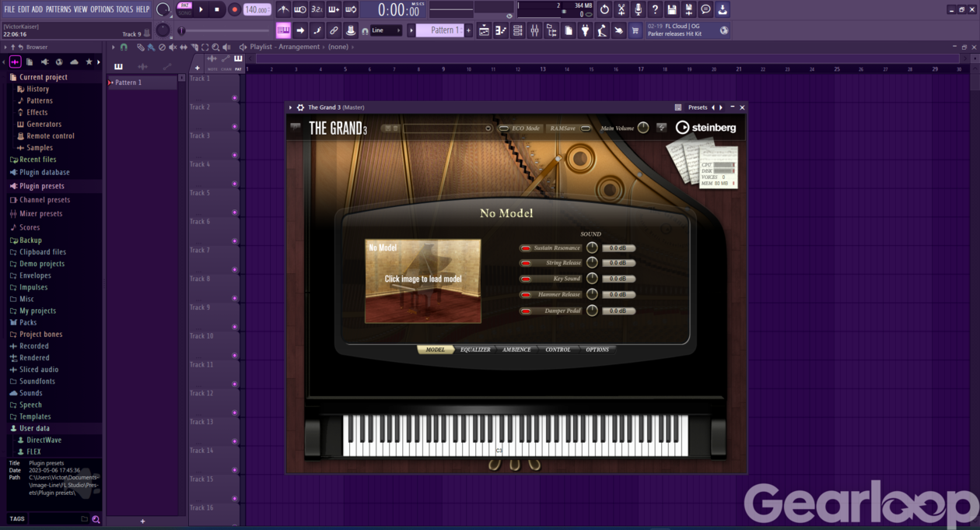Expand the plugin window options arrow
Viewport: 980px width, 530px height.
(291, 107)
